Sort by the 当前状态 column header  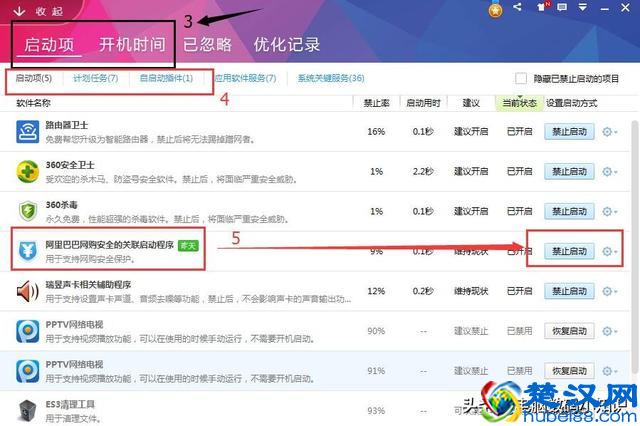coord(519,103)
